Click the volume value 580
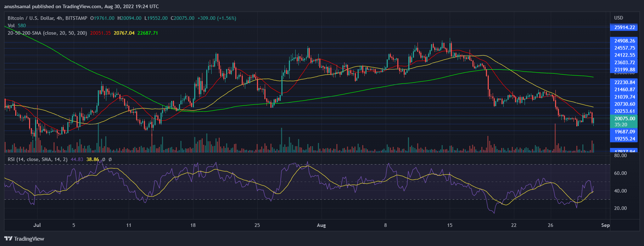Image resolution: width=644 pixels, height=246 pixels. (x=22, y=25)
